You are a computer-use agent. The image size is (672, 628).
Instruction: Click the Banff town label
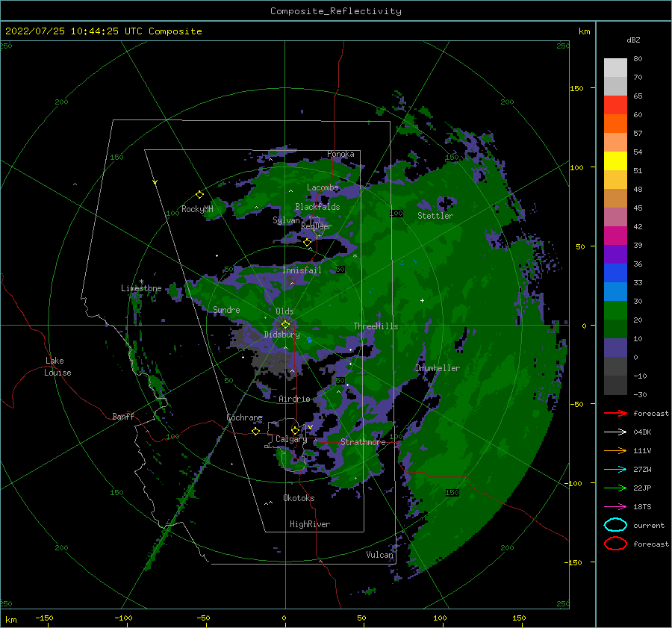pyautogui.click(x=123, y=416)
